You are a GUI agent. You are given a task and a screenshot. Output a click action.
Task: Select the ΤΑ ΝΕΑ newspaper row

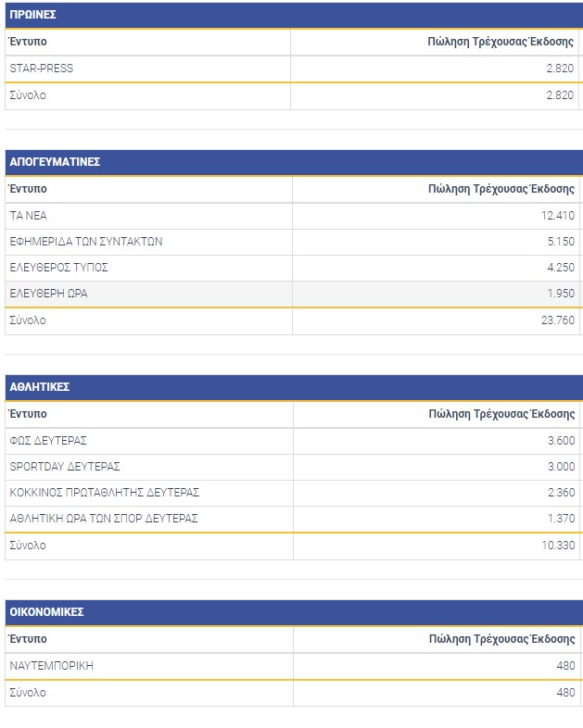[28, 215]
